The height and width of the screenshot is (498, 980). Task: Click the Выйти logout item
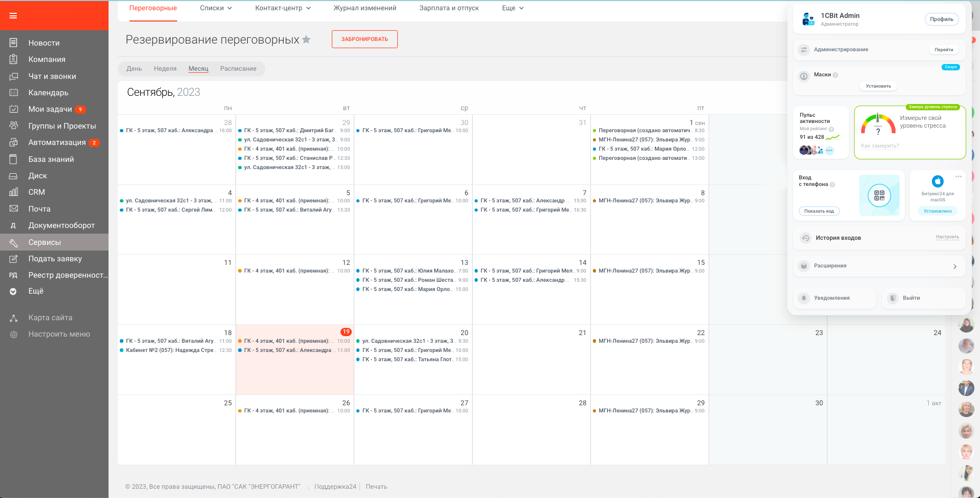point(911,298)
